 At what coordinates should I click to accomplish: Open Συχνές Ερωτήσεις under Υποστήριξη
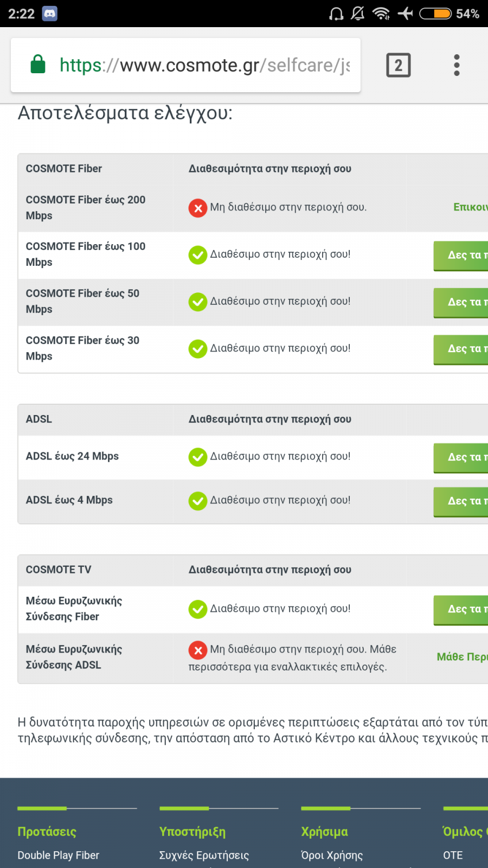click(x=204, y=855)
